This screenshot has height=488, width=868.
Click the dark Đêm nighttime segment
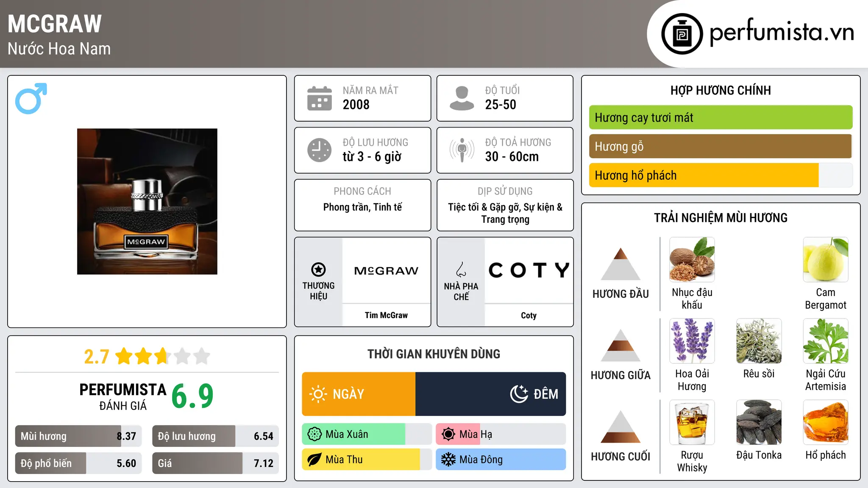coord(491,394)
